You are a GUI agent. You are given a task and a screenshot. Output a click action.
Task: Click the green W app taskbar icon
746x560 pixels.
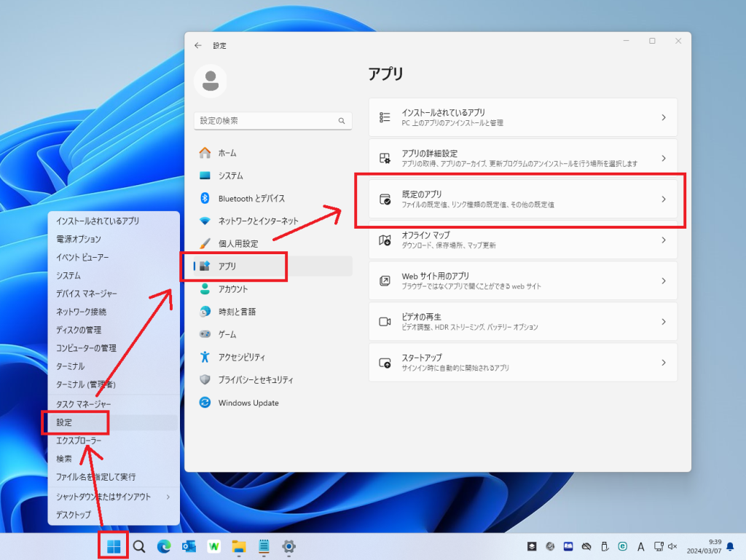pyautogui.click(x=214, y=547)
